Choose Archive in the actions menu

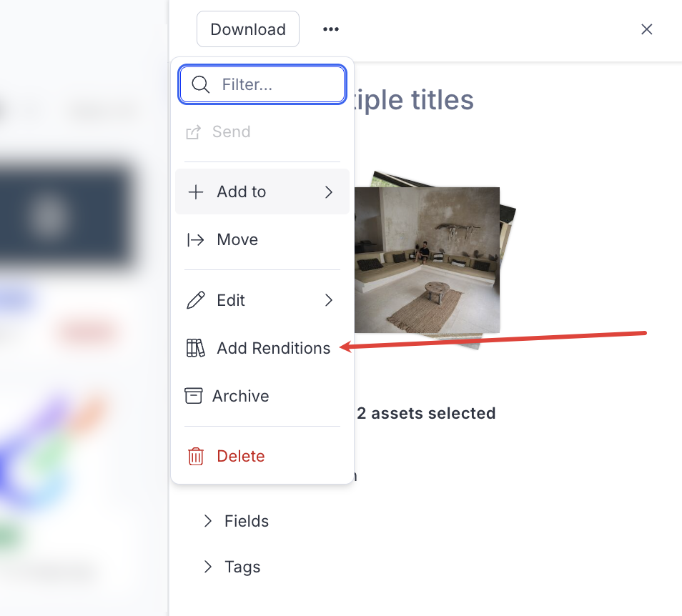241,396
